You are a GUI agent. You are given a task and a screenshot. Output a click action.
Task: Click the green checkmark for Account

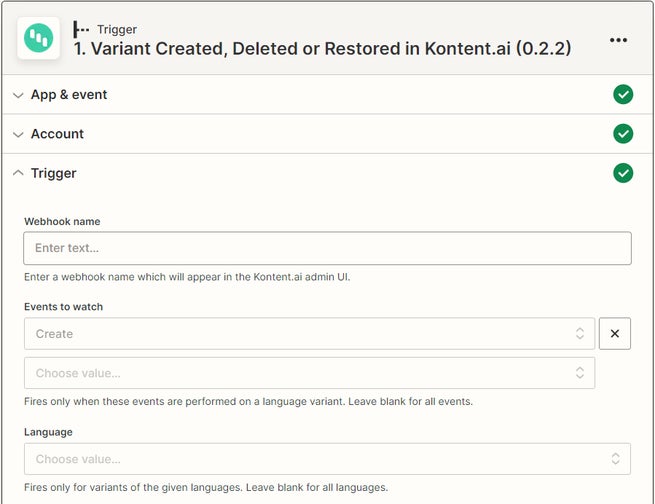click(623, 134)
